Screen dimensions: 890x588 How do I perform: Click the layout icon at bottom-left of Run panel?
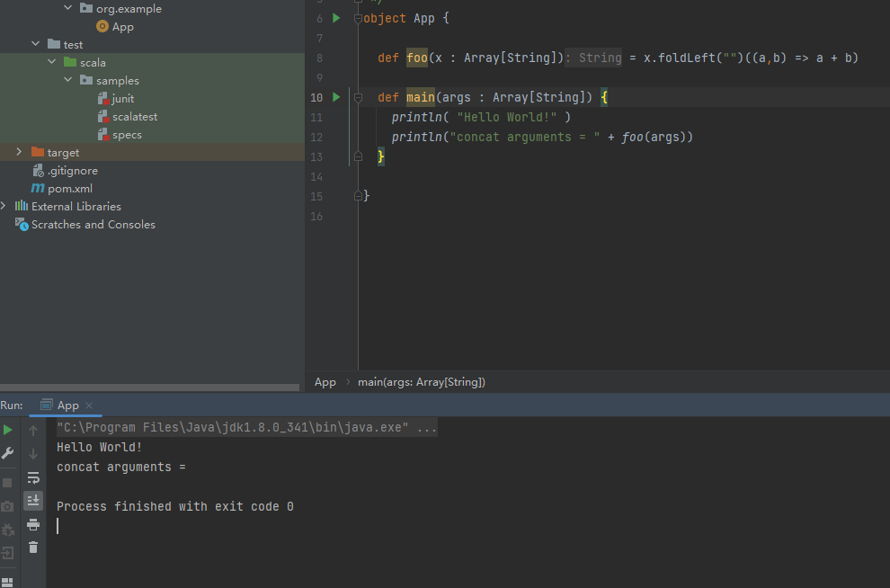pos(8,582)
